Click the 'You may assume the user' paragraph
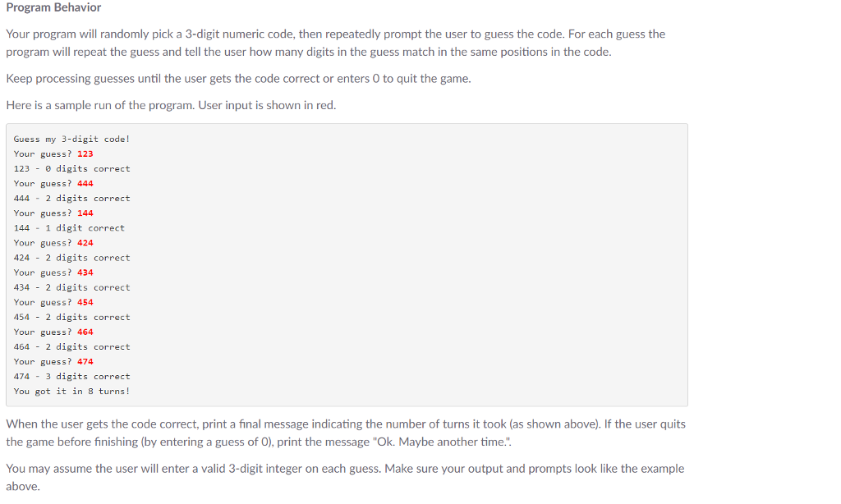 (x=345, y=477)
